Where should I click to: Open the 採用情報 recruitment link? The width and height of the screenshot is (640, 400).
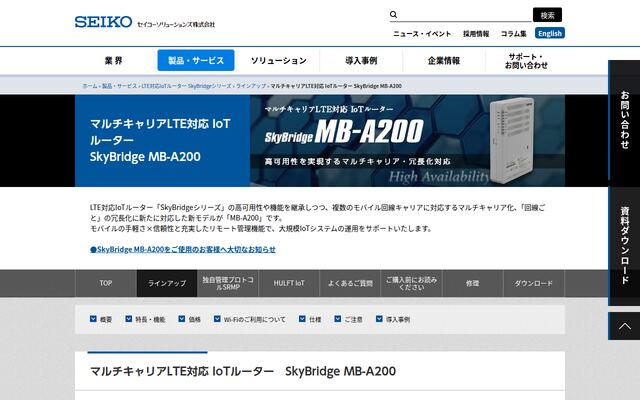(x=476, y=34)
